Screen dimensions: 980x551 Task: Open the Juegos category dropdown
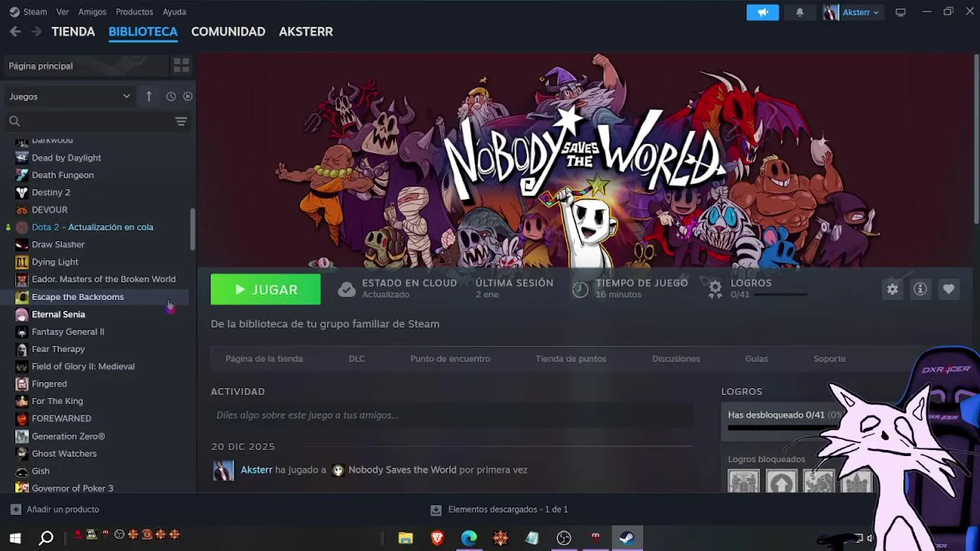click(x=70, y=96)
